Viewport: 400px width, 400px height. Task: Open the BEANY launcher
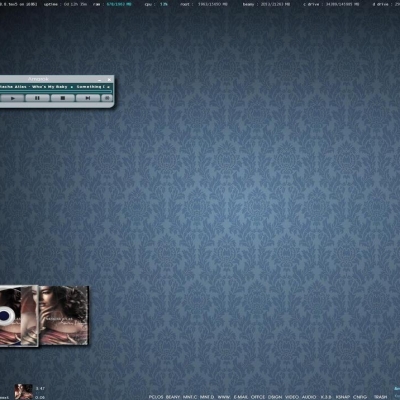click(173, 397)
